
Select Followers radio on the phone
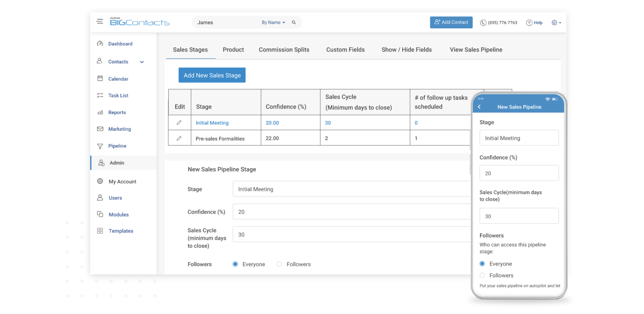coord(482,275)
